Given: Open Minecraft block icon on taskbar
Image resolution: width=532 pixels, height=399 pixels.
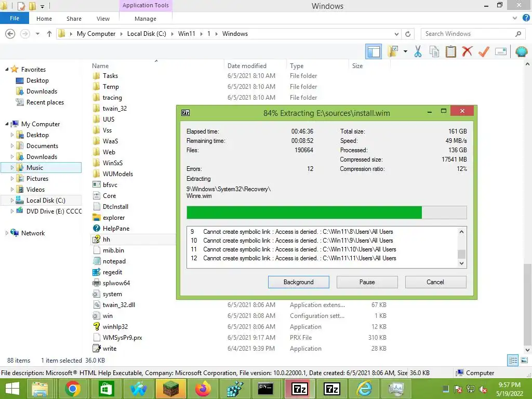Looking at the screenshot, I should click(170, 389).
